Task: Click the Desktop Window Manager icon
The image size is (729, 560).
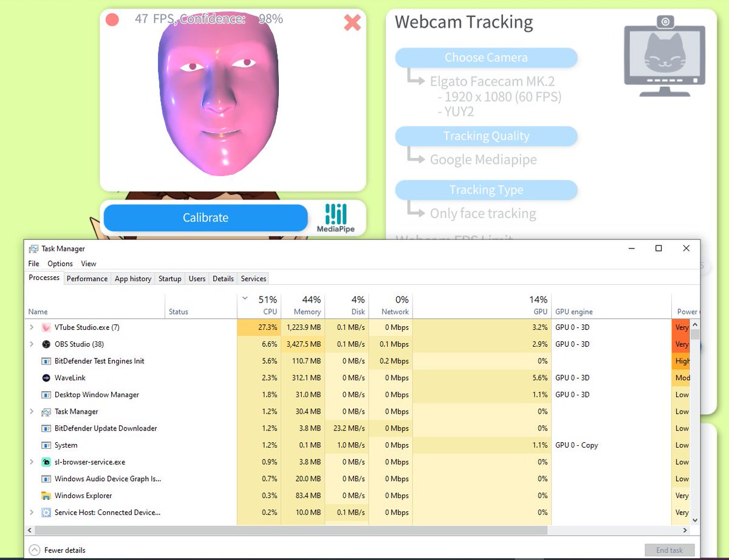Action: coord(46,395)
